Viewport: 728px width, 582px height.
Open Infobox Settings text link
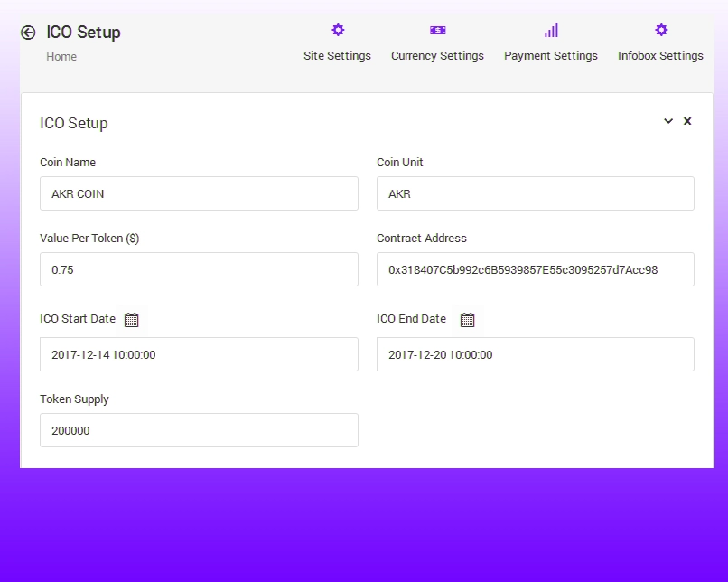660,56
